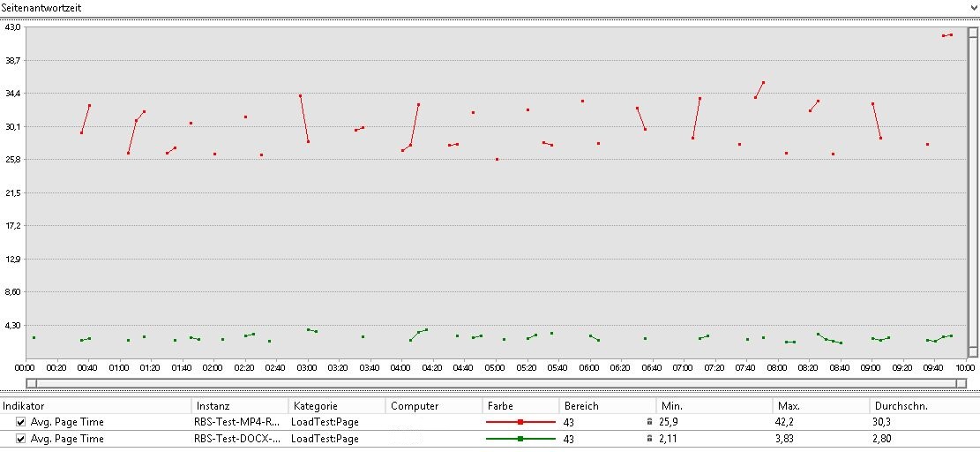Grab the top handle of the vertical range slider

click(x=972, y=32)
